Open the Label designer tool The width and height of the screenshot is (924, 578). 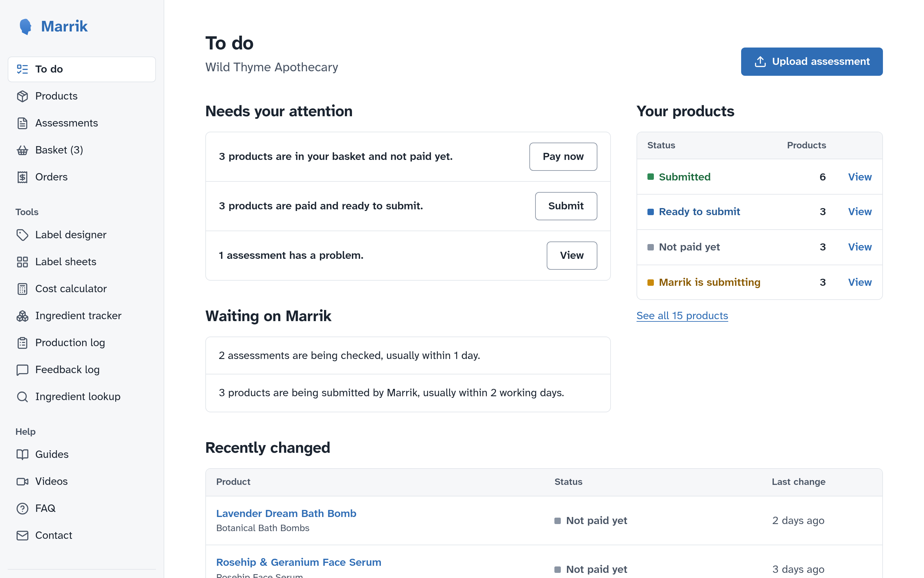pos(82,235)
